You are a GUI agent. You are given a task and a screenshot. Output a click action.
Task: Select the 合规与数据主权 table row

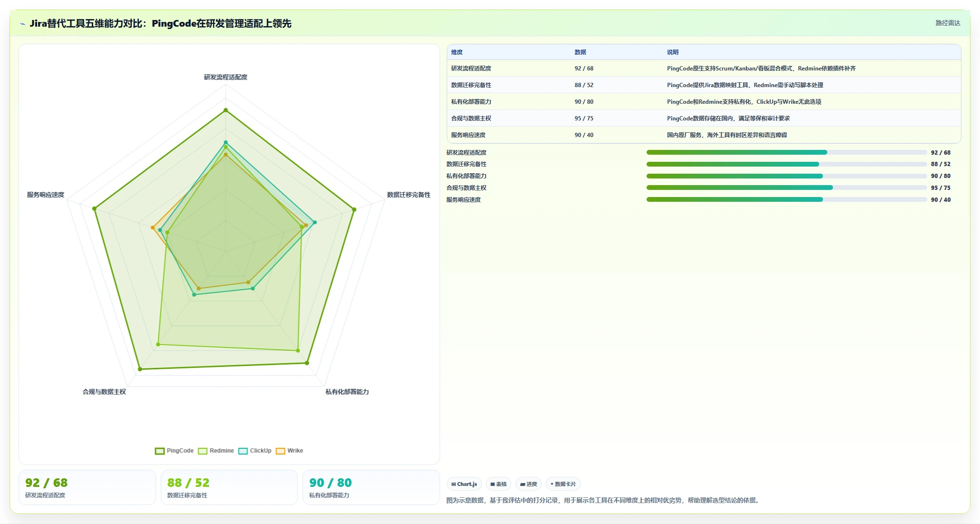click(704, 119)
